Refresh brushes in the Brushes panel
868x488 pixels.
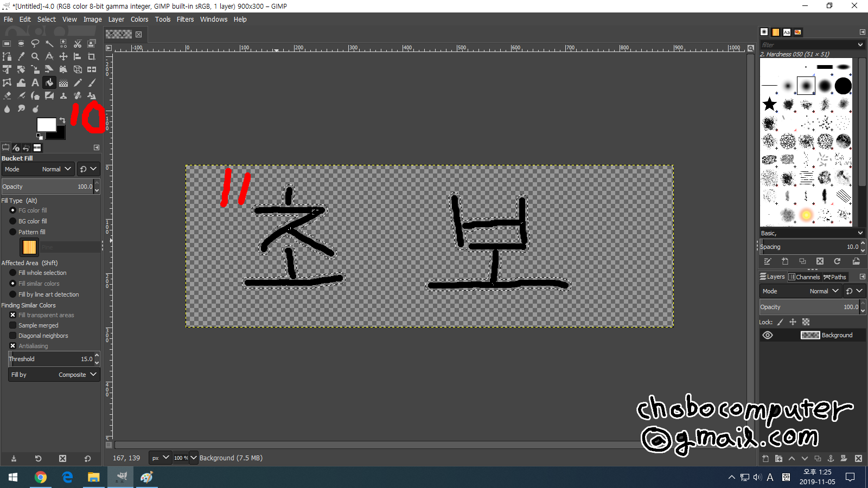click(x=837, y=261)
